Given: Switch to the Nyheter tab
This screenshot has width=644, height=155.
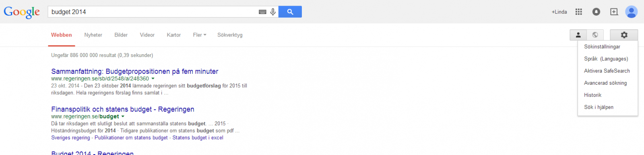Looking at the screenshot, I should (x=93, y=35).
